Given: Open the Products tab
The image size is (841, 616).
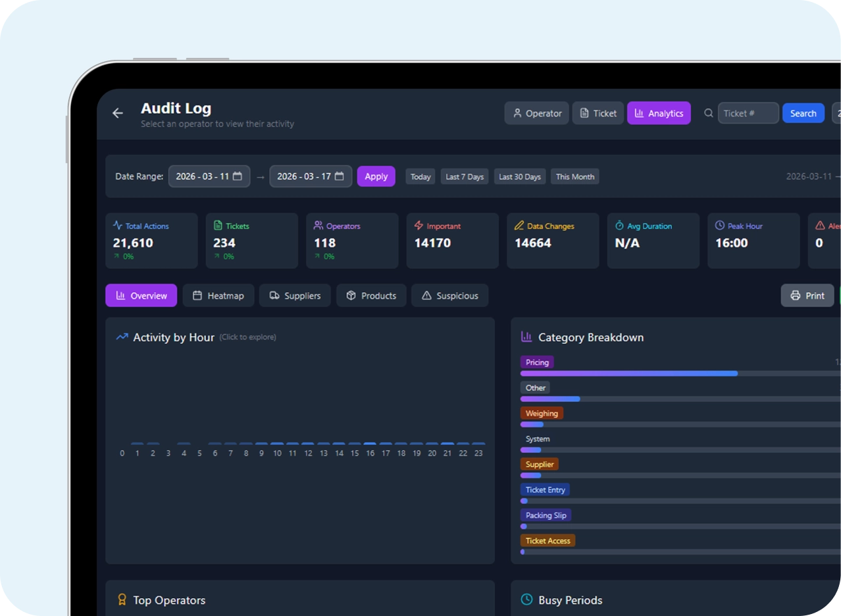Looking at the screenshot, I should pyautogui.click(x=371, y=295).
